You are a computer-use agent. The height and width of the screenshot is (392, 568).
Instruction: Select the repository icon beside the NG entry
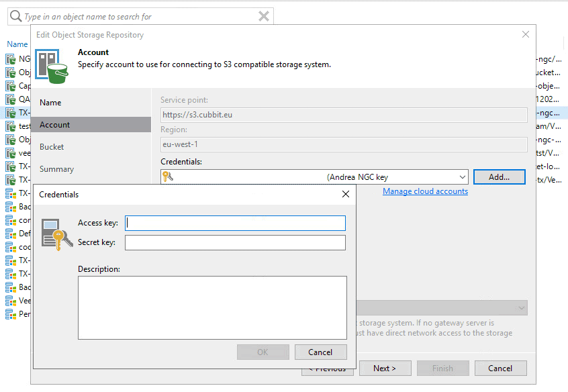click(11, 59)
